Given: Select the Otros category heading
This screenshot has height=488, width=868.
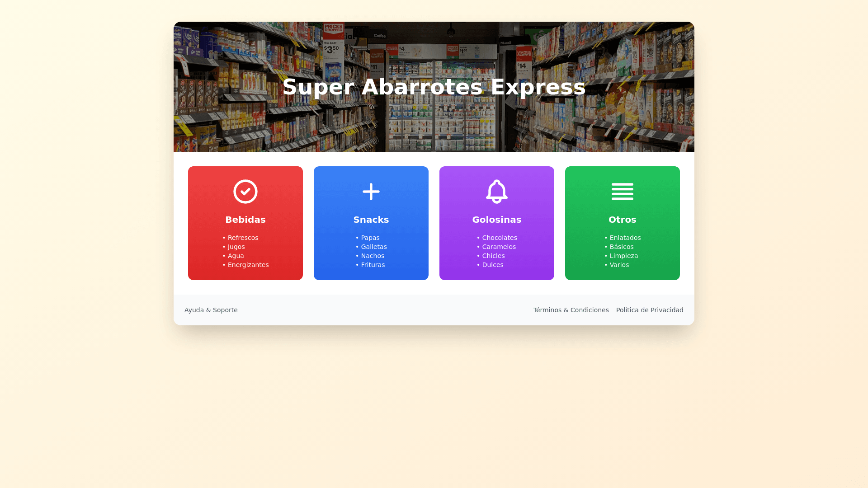Looking at the screenshot, I should [622, 220].
